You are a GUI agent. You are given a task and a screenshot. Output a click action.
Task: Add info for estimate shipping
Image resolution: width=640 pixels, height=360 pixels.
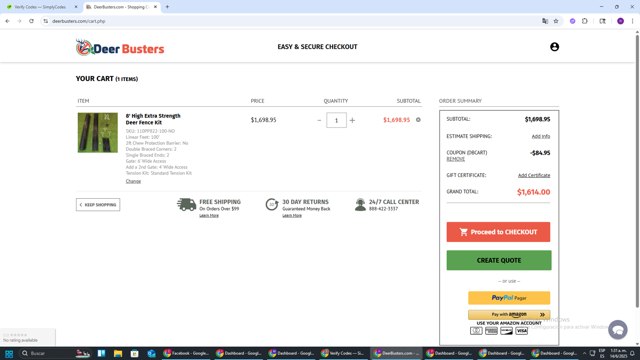pos(540,136)
